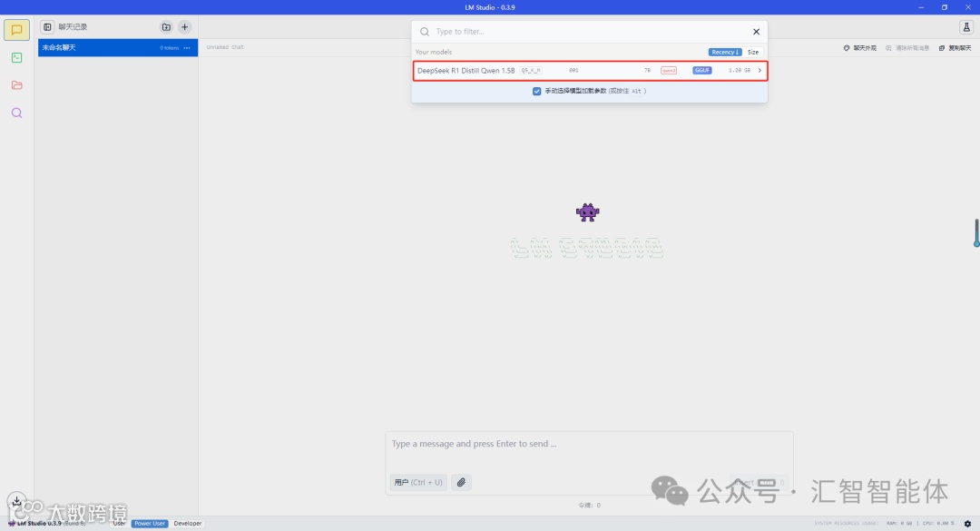The height and width of the screenshot is (531, 980).
Task: Sort models by Size
Action: click(753, 53)
